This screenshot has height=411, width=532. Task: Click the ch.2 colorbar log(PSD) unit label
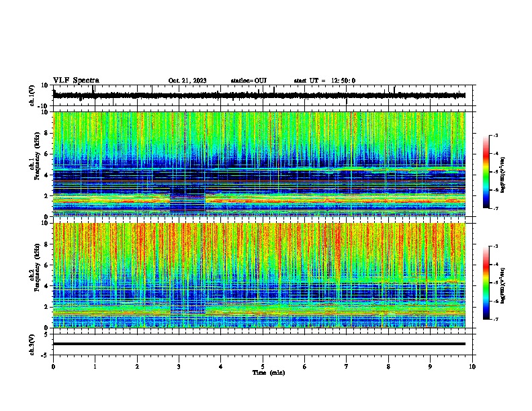click(503, 285)
